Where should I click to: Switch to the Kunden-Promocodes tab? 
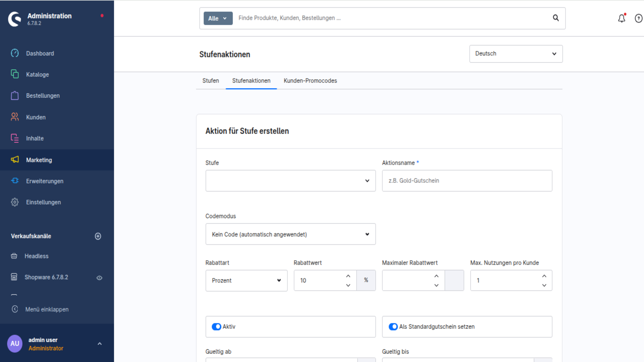(x=310, y=81)
